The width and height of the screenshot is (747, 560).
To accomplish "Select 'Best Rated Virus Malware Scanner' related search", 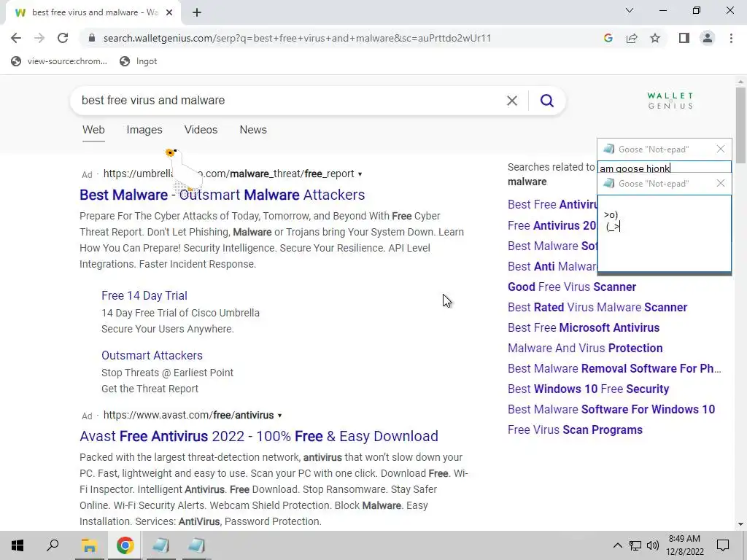I will click(x=597, y=307).
